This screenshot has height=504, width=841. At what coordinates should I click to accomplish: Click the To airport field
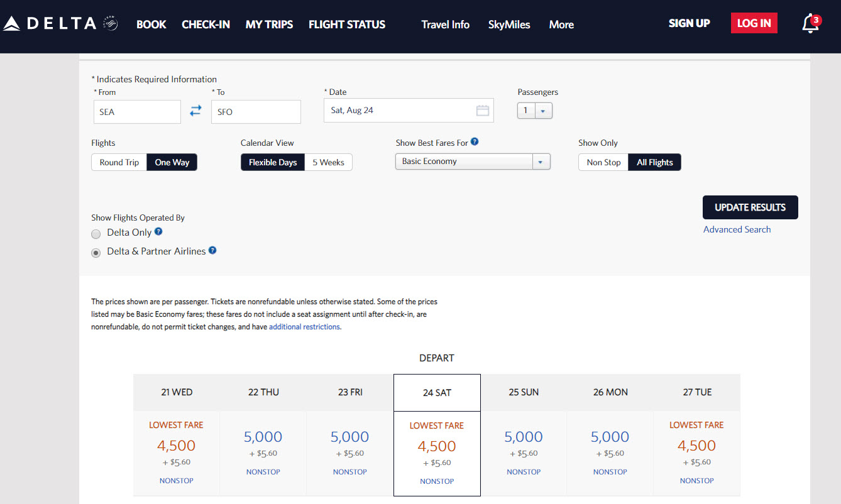coord(256,112)
